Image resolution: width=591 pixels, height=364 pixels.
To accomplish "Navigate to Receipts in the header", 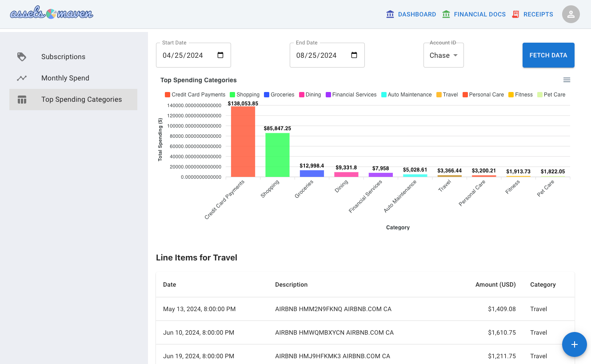I will 532,14.
